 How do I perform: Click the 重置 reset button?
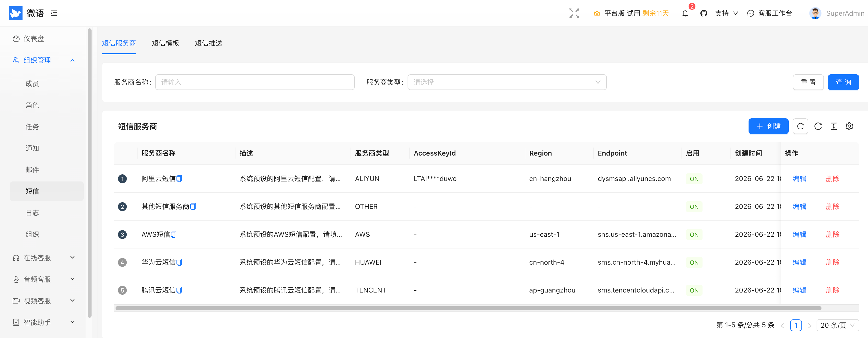click(x=808, y=82)
